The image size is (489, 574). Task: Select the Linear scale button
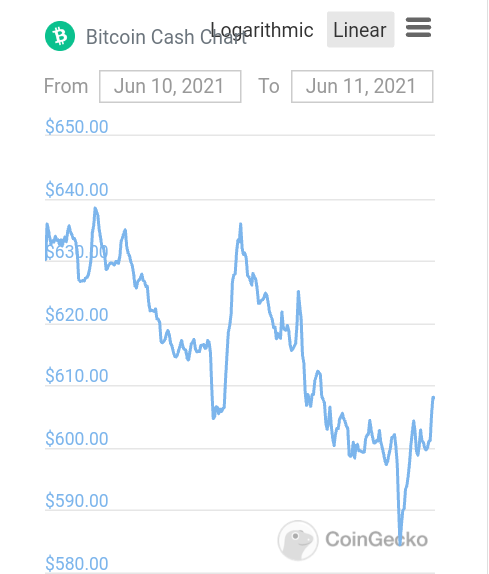point(361,29)
